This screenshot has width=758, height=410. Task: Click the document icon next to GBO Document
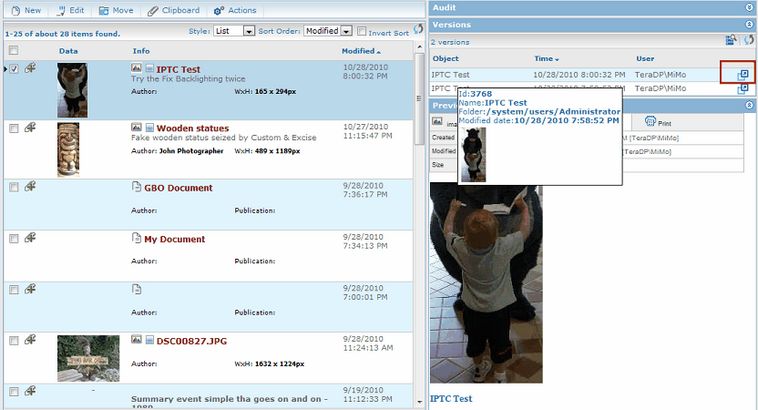click(137, 186)
